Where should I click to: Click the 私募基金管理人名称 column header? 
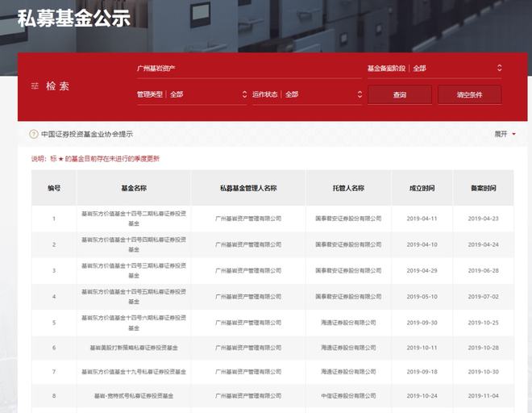click(x=248, y=188)
